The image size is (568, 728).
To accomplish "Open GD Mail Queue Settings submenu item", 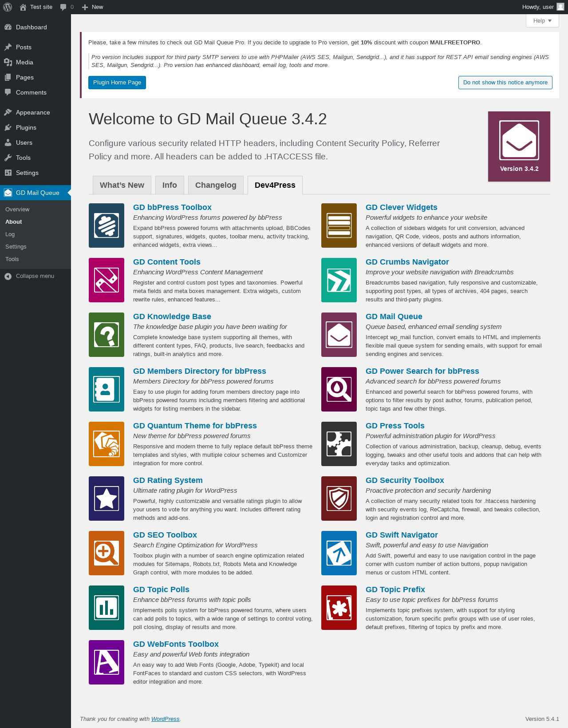I will pyautogui.click(x=35, y=246).
